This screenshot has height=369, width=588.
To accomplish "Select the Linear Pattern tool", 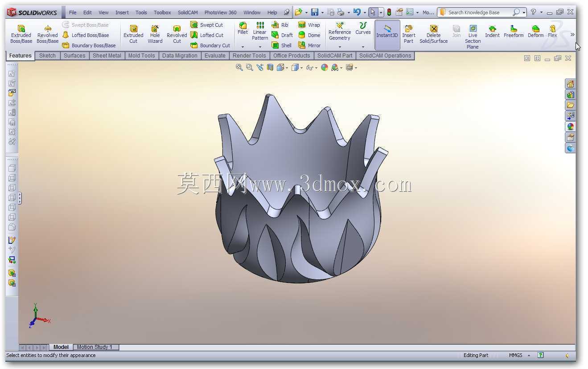I will click(x=260, y=31).
